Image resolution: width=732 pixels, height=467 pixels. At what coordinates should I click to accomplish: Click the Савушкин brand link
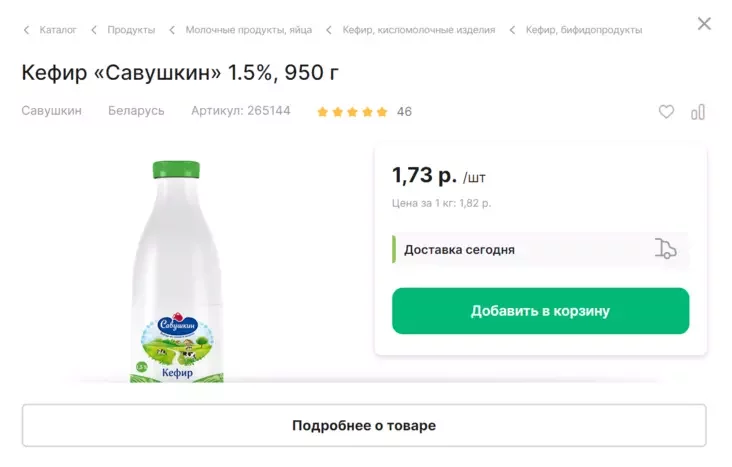point(51,111)
